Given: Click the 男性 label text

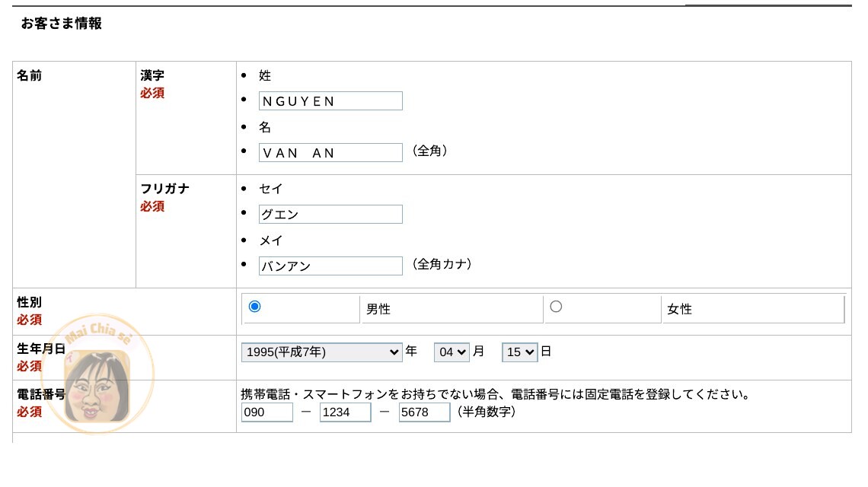Looking at the screenshot, I should (378, 310).
